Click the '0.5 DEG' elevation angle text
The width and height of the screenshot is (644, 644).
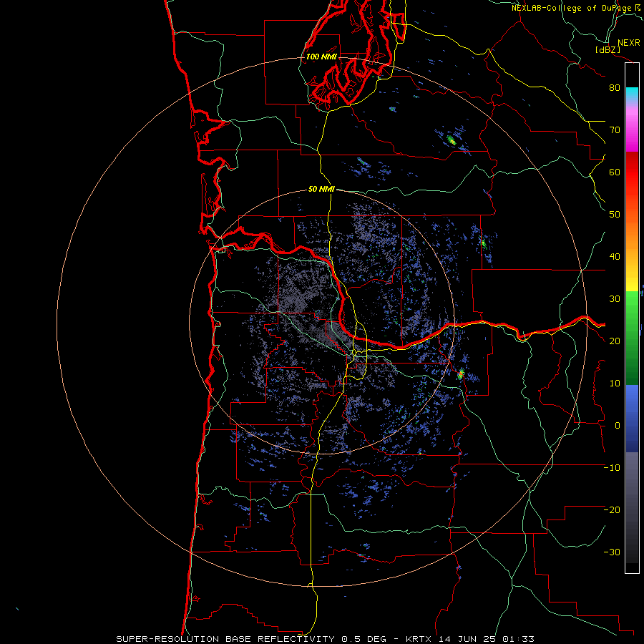pos(364,639)
